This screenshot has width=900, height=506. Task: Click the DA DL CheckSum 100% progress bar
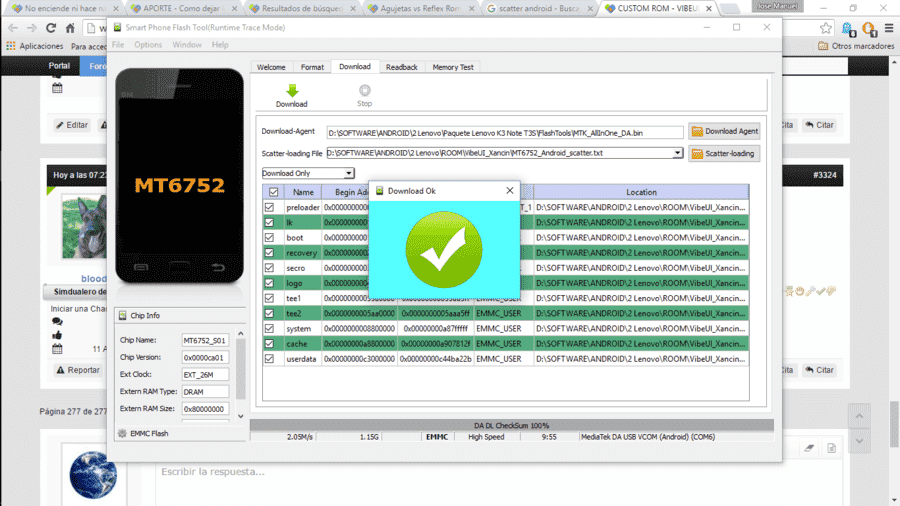click(x=511, y=426)
